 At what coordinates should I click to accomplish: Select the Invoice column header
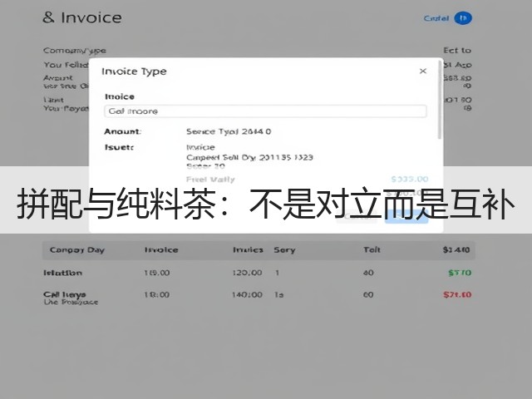161,250
